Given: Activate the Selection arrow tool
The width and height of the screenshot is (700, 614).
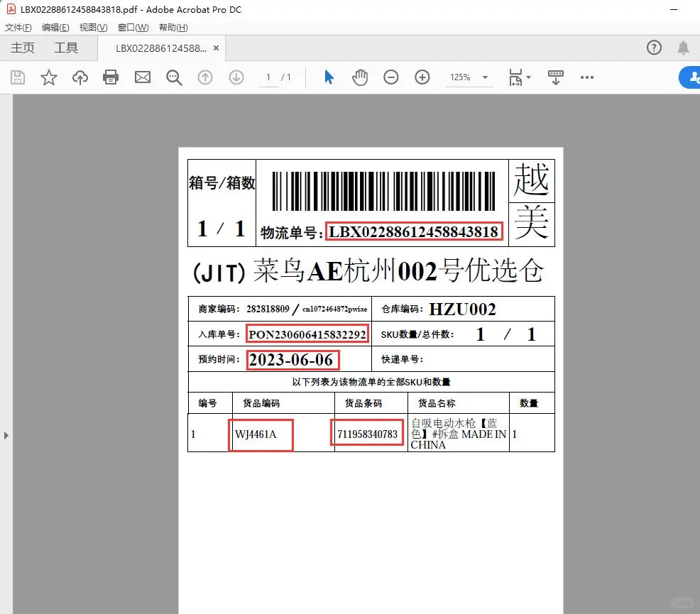Looking at the screenshot, I should (x=329, y=77).
